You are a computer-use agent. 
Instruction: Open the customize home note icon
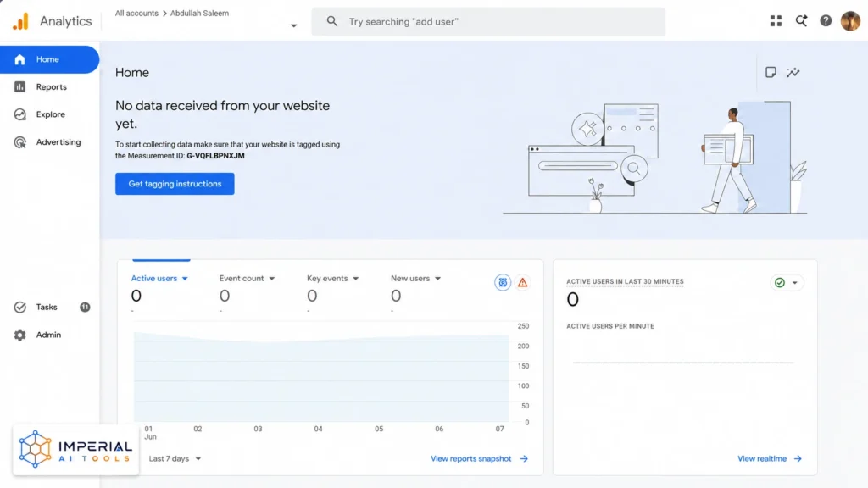point(771,73)
